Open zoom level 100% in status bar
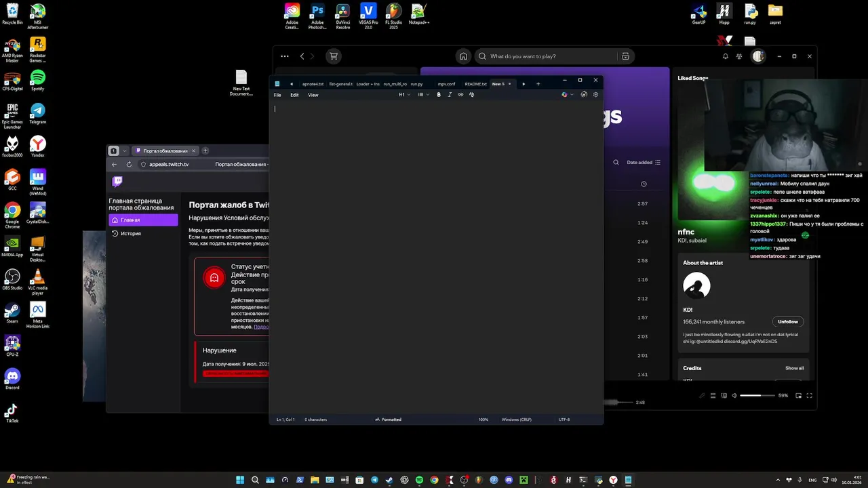Viewport: 868px width, 488px height. click(x=484, y=420)
